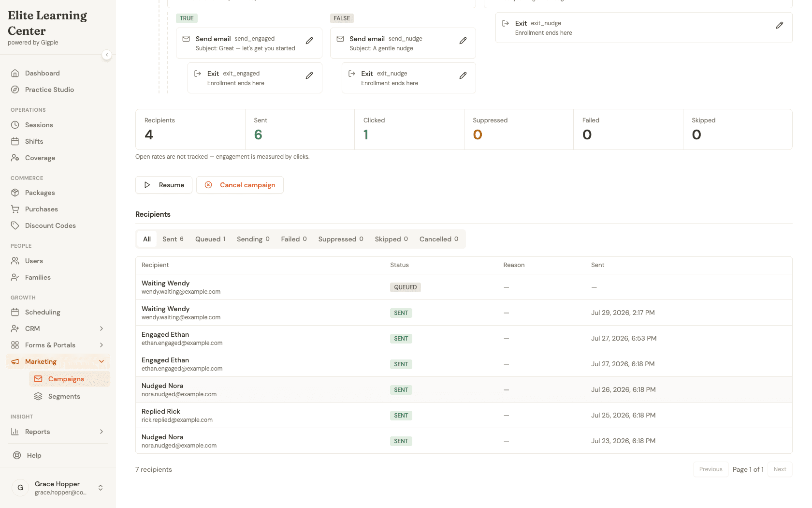Click the wendy.waiting@example.com queued row
This screenshot has width=812, height=508.
click(x=464, y=287)
